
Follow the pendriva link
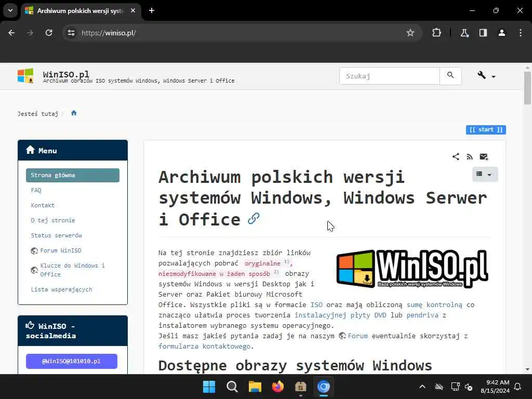(422, 315)
